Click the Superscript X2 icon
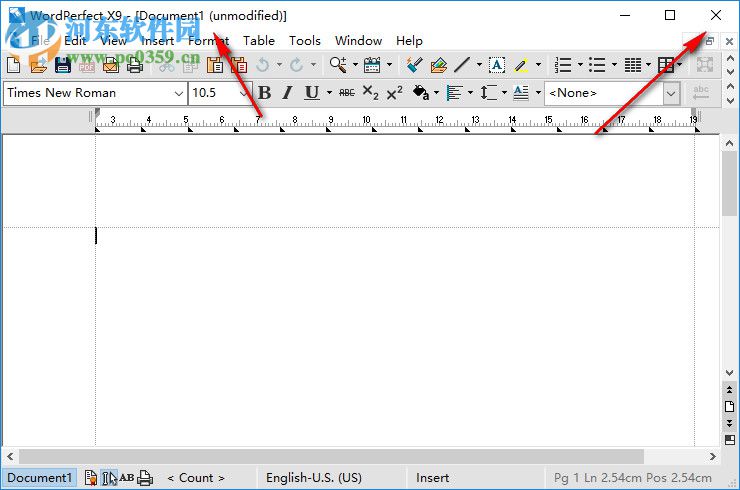 pyautogui.click(x=394, y=93)
